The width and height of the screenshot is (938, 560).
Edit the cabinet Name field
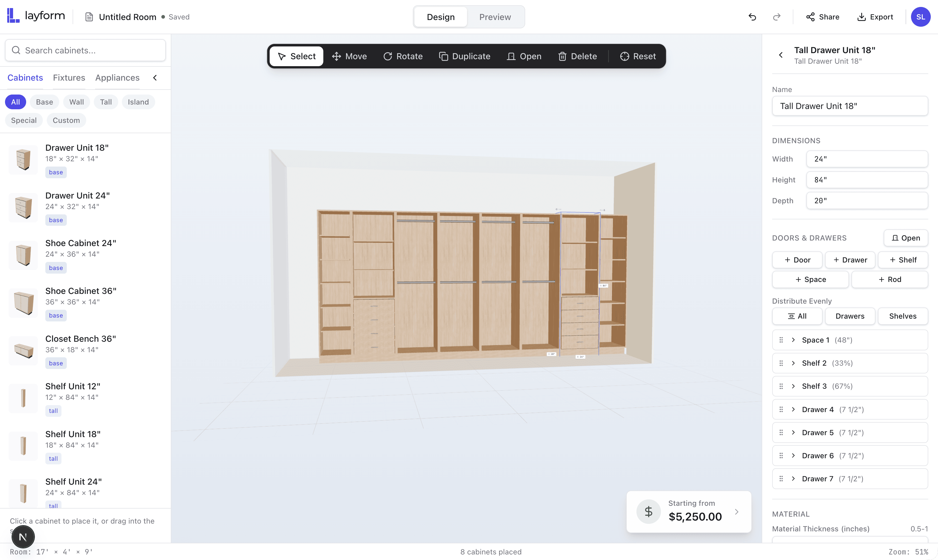850,106
